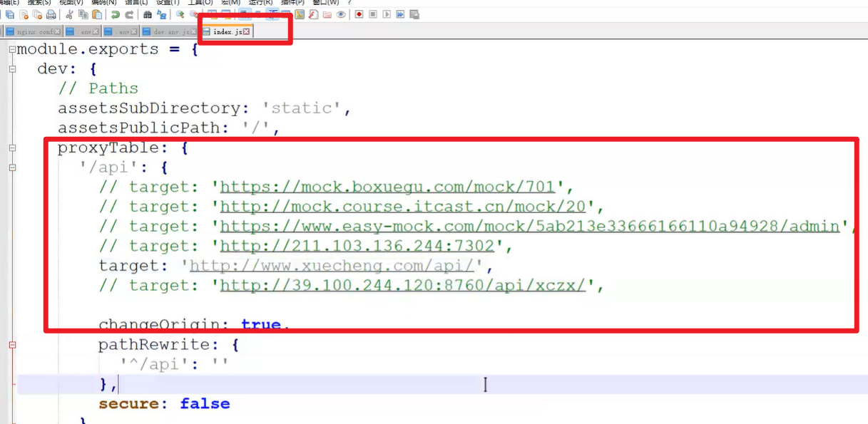Click the Playback macro icon
Image resolution: width=868 pixels, height=424 pixels.
pyautogui.click(x=387, y=14)
